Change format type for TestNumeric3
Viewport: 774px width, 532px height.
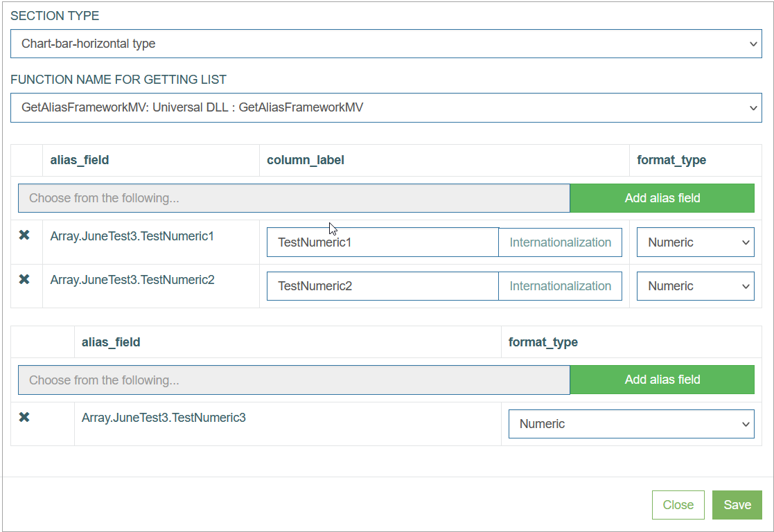631,424
